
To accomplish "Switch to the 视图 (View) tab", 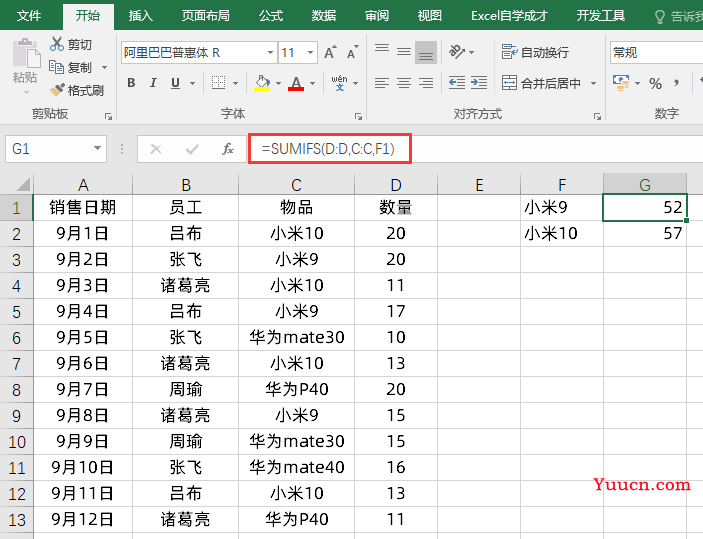I will point(430,16).
